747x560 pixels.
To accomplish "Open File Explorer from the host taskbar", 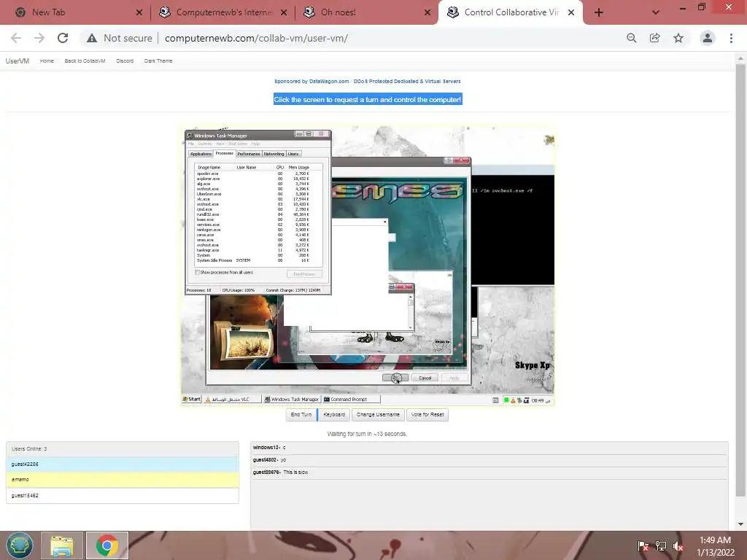I will (x=62, y=545).
